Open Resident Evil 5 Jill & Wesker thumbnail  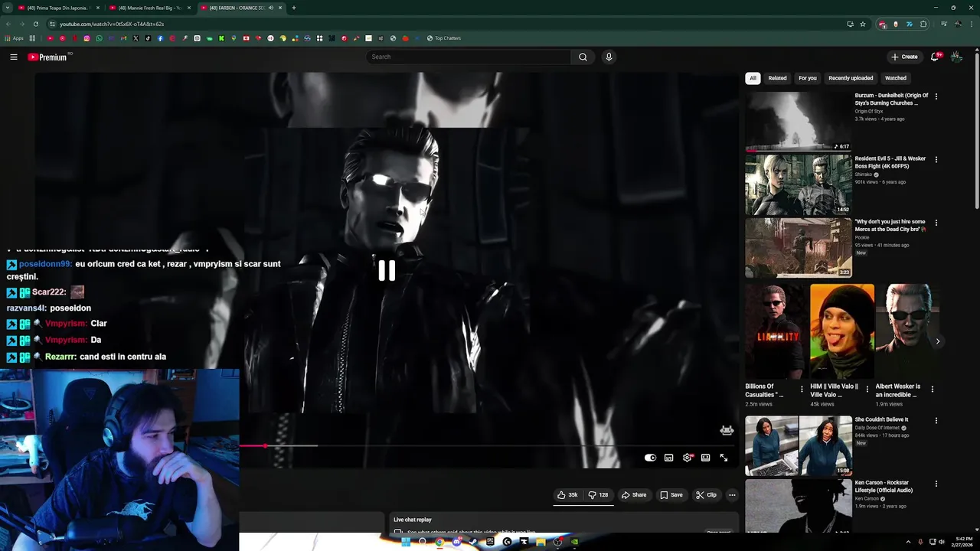pyautogui.click(x=798, y=184)
